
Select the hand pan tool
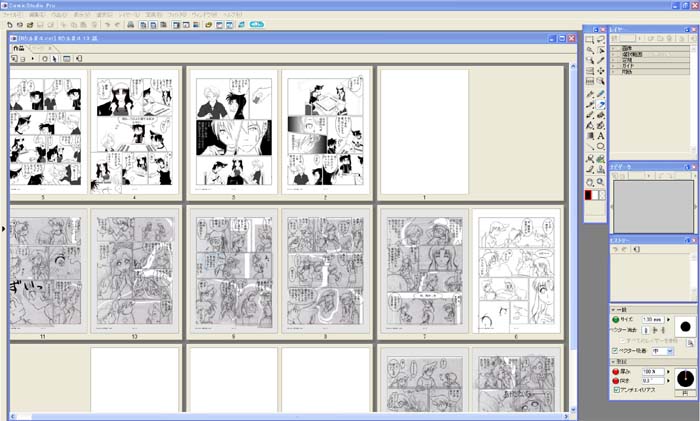pyautogui.click(x=590, y=182)
